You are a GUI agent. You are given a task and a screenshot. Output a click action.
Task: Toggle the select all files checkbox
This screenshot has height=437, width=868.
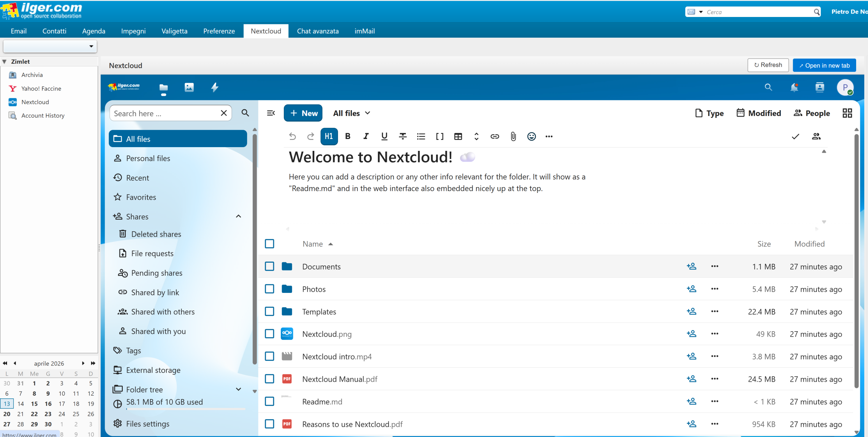click(x=270, y=244)
